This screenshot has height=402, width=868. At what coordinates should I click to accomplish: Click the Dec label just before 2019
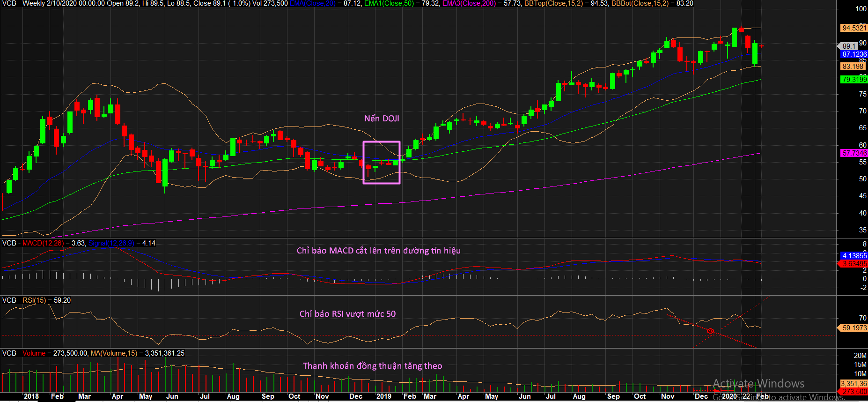(356, 396)
